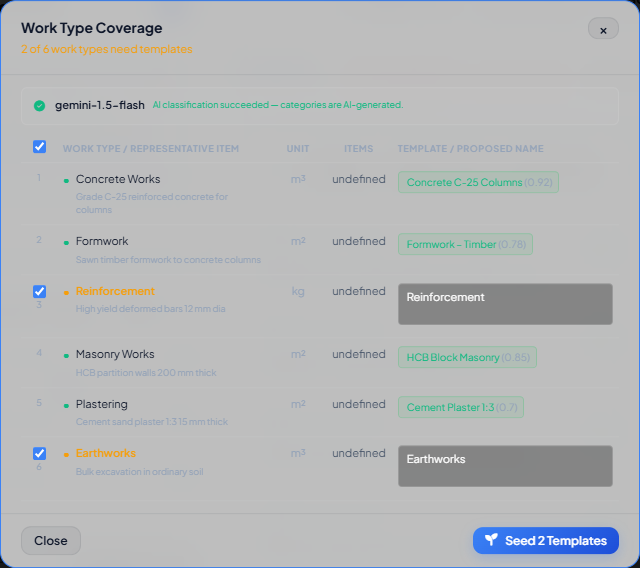Click the undefined items value for Plastering
This screenshot has width=640, height=568.
click(x=359, y=404)
